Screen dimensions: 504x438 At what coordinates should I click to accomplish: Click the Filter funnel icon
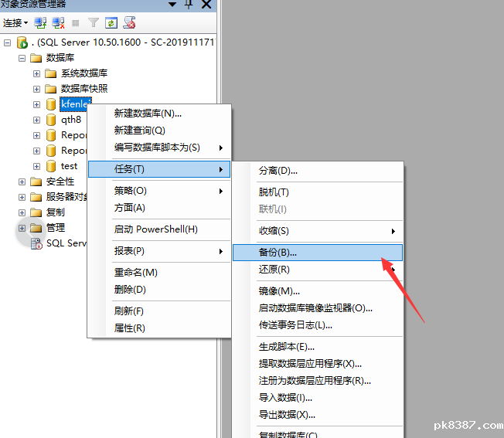coord(93,23)
